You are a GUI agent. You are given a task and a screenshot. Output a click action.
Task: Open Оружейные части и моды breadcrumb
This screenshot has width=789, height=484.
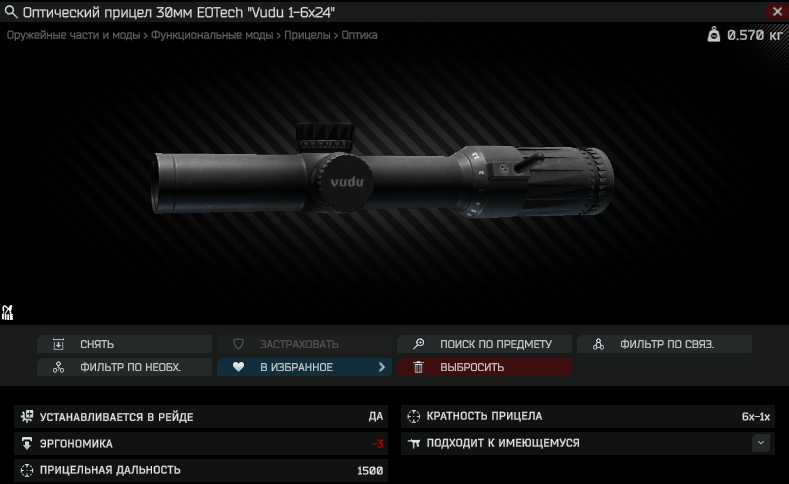[73, 35]
